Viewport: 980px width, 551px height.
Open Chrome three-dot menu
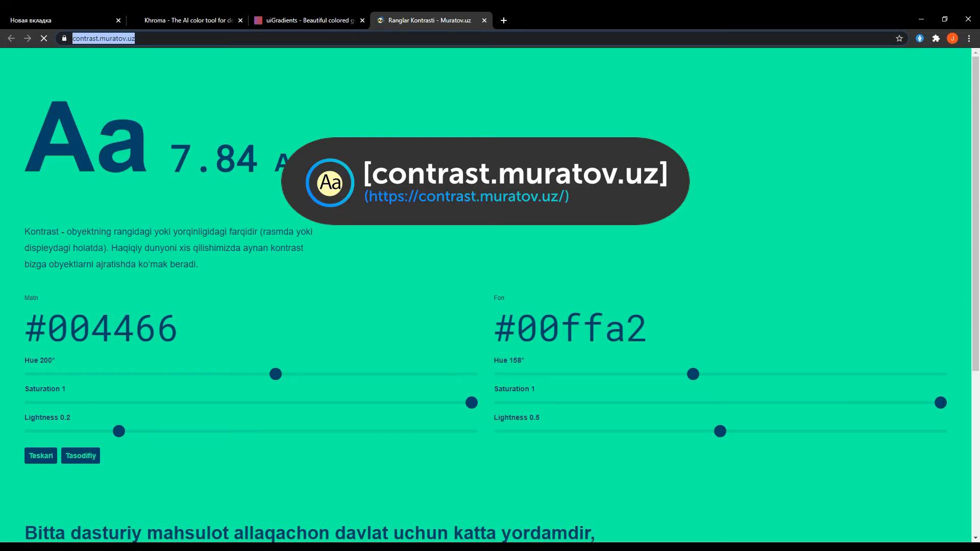pos(969,38)
